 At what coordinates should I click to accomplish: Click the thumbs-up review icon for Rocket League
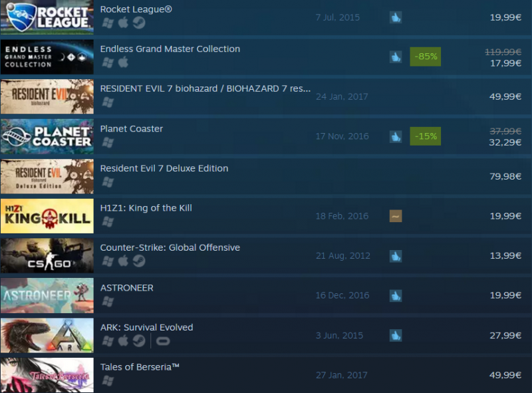tap(396, 17)
